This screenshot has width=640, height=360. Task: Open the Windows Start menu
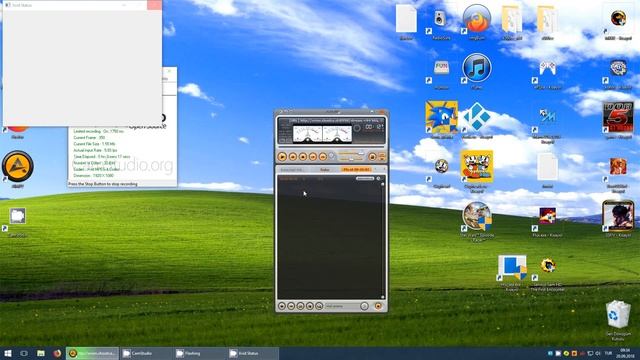[8, 353]
